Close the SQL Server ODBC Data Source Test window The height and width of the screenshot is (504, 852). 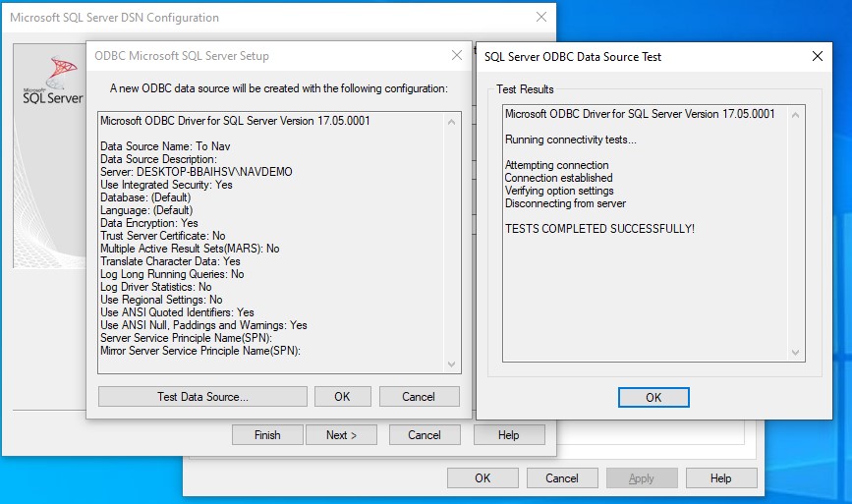tap(818, 56)
